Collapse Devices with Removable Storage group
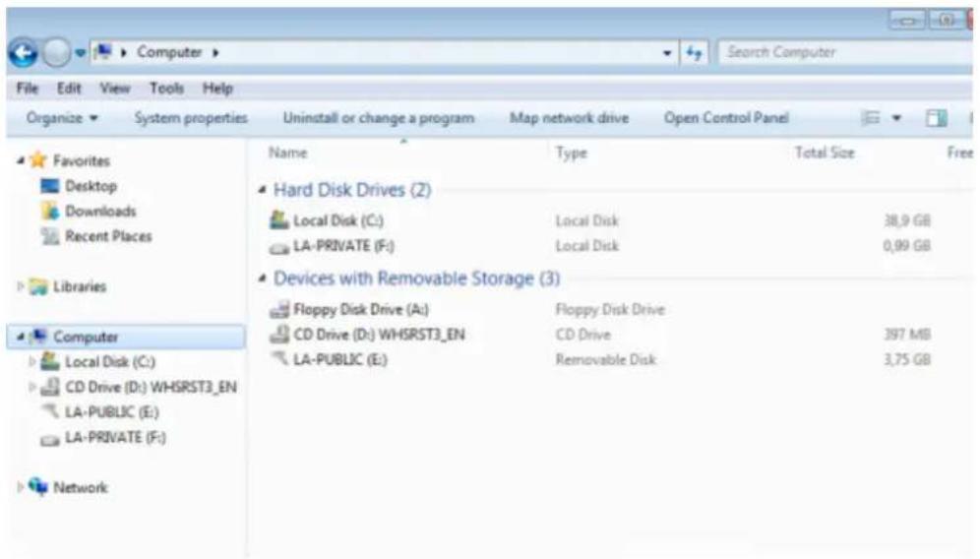The image size is (980, 559). pos(263,279)
